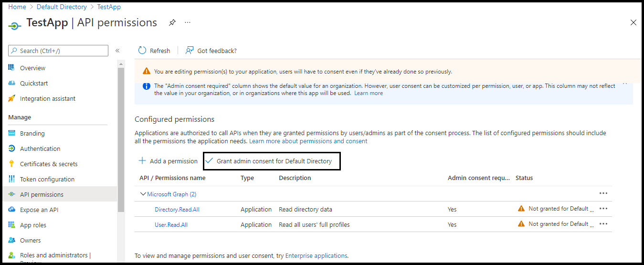Click the Branding icon in the sidebar
The width and height of the screenshot is (644, 265).
tap(12, 133)
